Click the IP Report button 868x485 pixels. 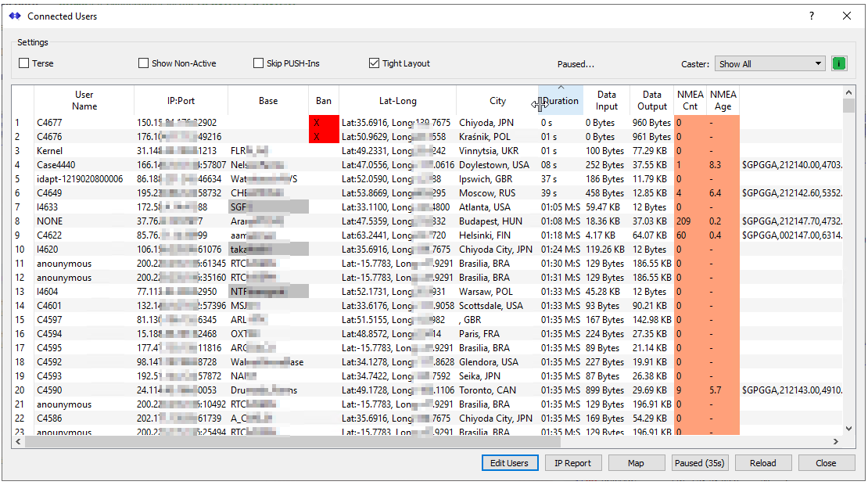(x=572, y=463)
